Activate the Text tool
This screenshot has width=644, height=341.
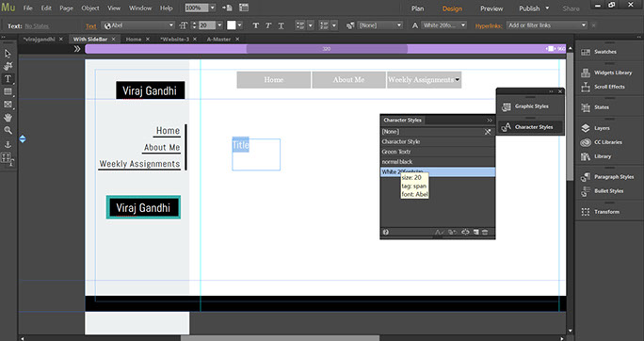tap(8, 79)
